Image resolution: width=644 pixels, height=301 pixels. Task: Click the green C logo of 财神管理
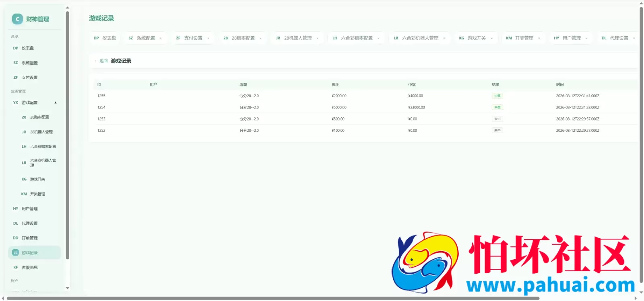[17, 19]
